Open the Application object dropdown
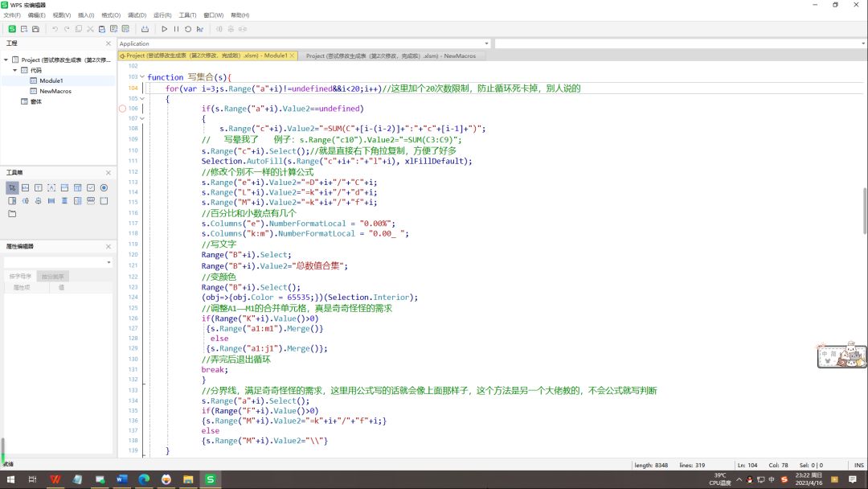868x489 pixels. pos(486,43)
